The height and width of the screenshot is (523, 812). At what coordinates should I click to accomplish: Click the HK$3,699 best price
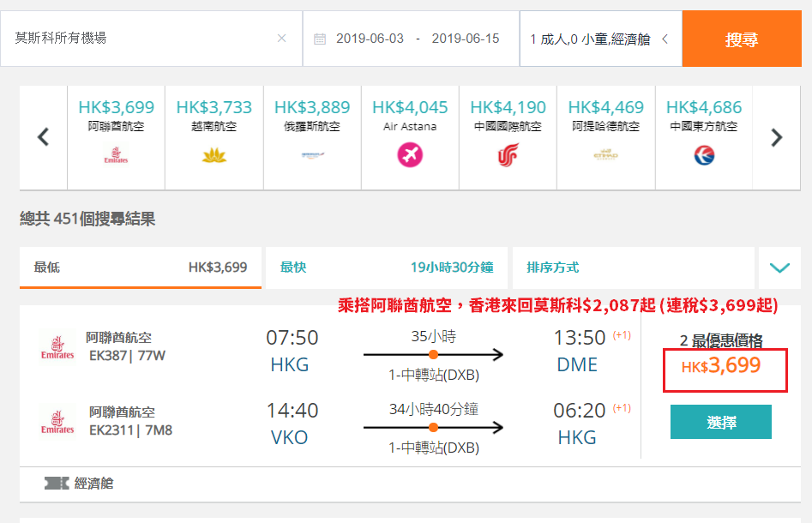pyautogui.click(x=721, y=366)
